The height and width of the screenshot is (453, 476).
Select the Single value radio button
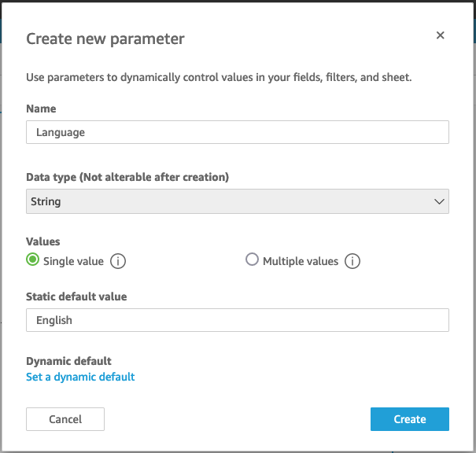33,260
